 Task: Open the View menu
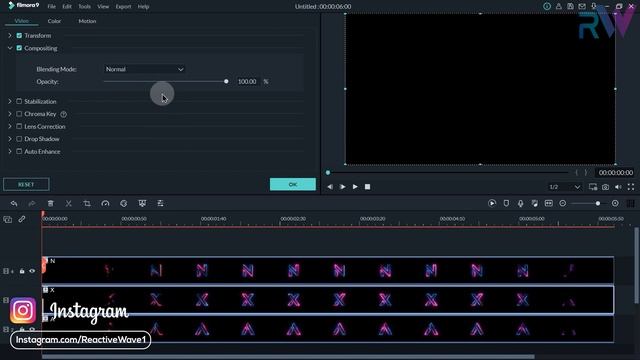pyautogui.click(x=103, y=7)
